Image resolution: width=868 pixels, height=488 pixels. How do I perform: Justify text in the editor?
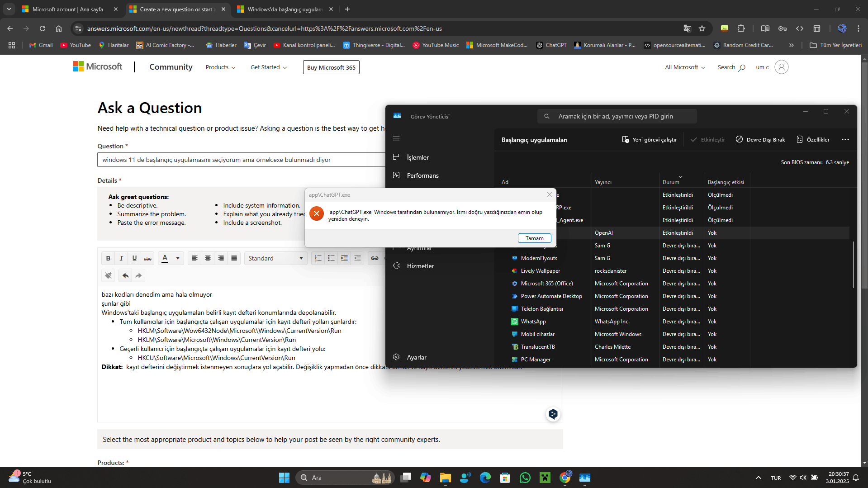pyautogui.click(x=234, y=258)
